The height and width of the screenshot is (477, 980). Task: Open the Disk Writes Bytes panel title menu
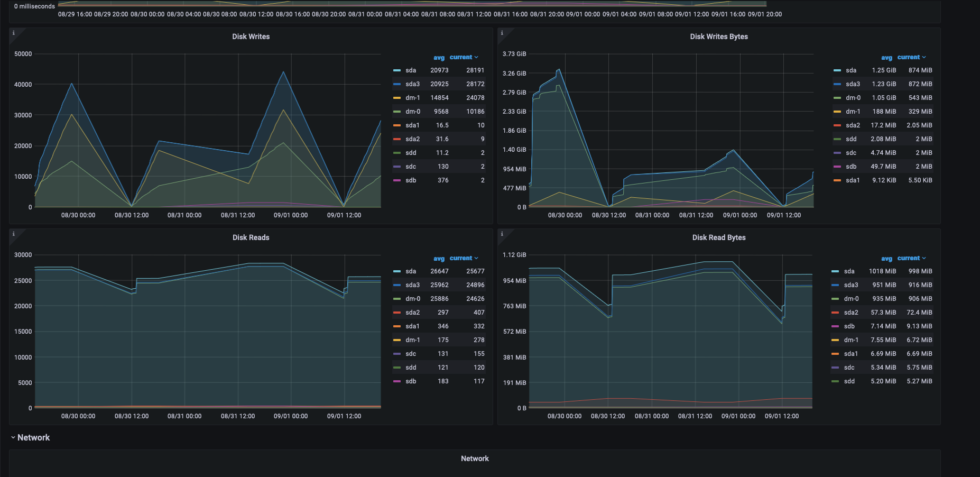pyautogui.click(x=719, y=36)
